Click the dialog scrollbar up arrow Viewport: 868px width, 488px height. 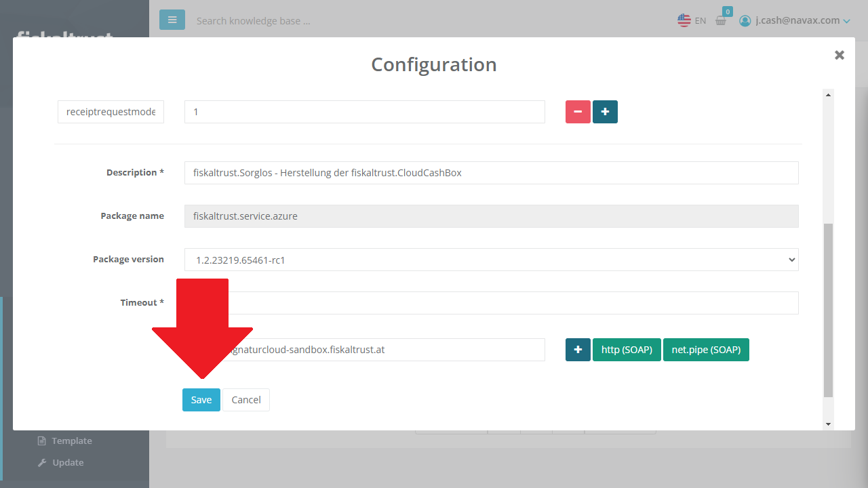coord(828,95)
